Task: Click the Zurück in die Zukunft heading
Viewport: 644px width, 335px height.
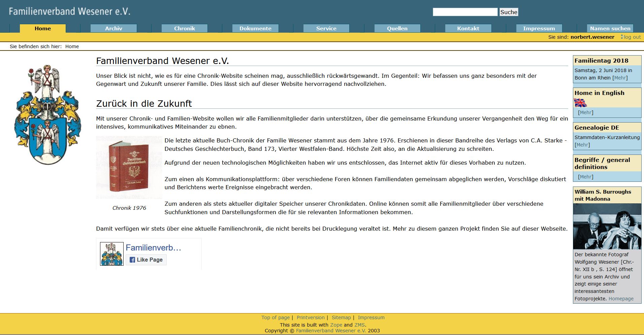Action: click(144, 103)
